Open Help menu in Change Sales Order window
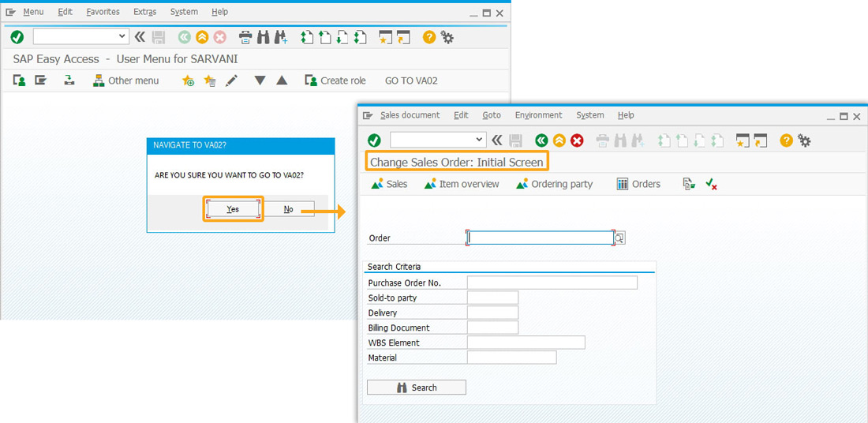The image size is (868, 423). point(626,115)
